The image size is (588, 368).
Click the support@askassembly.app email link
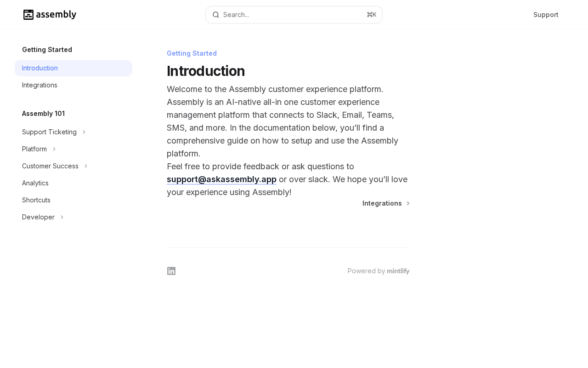click(221, 179)
